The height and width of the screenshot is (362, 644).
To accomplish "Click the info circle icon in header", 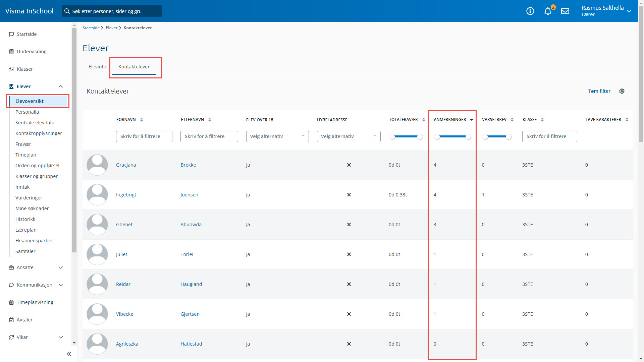I will (530, 11).
